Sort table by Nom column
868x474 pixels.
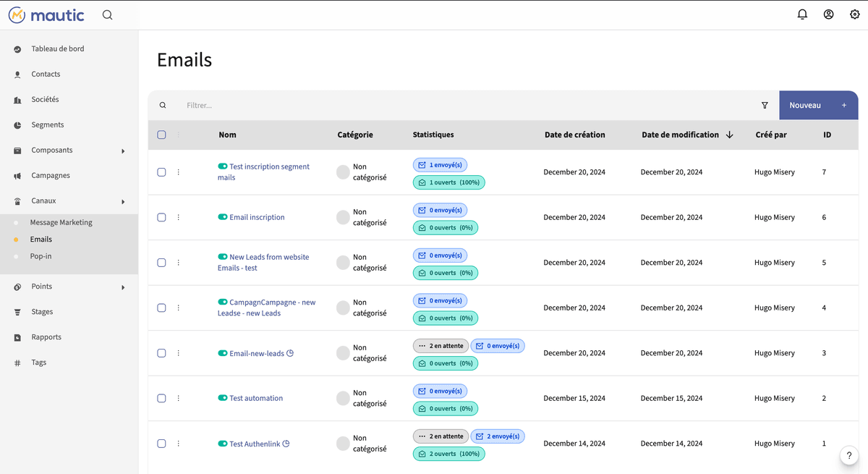[227, 135]
